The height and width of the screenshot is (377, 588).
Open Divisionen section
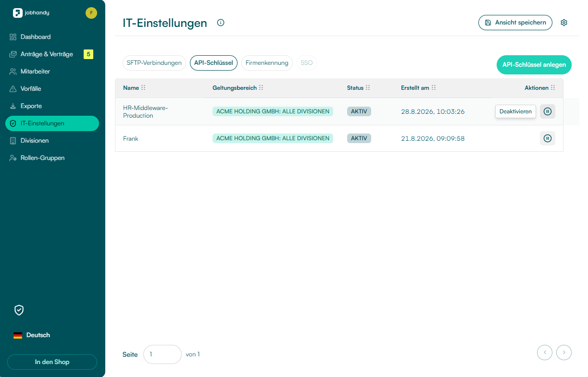point(52,141)
